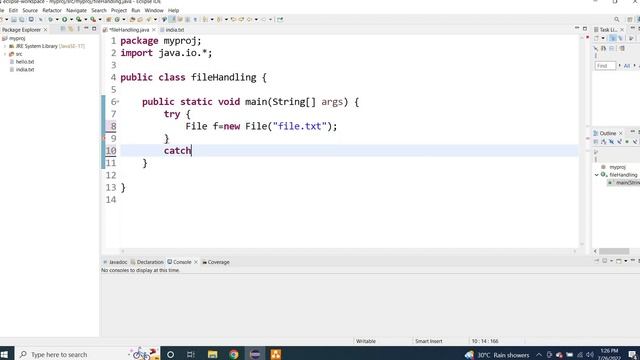640x360 pixels.
Task: Click the Windows Start button
Action: (x=5, y=354)
